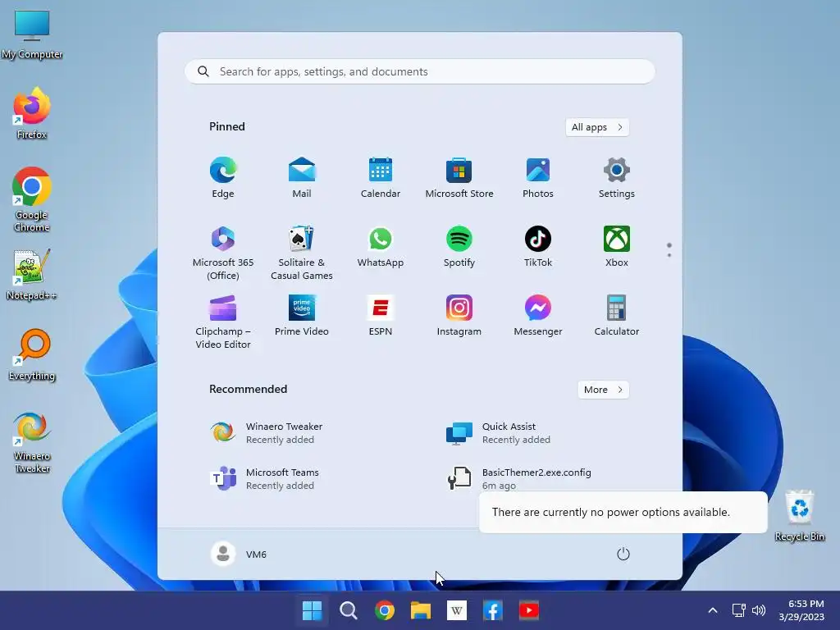Open Facebook shortcut on taskbar
The image size is (840, 630).
493,610
